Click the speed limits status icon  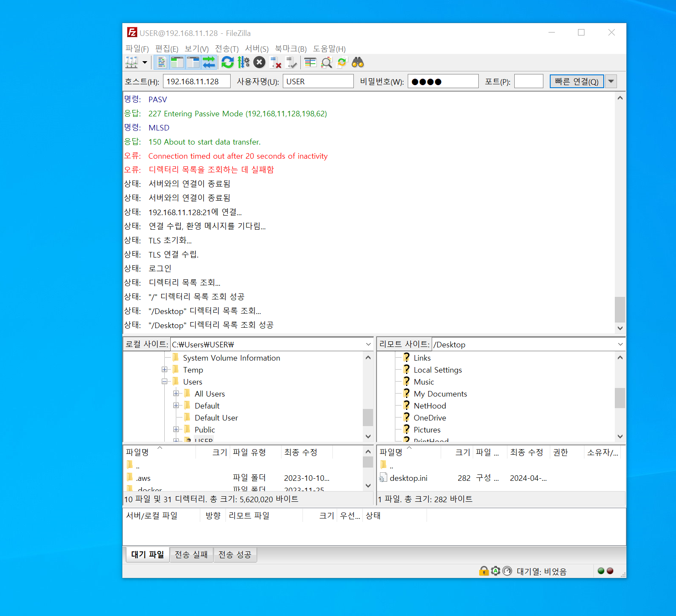pos(507,571)
